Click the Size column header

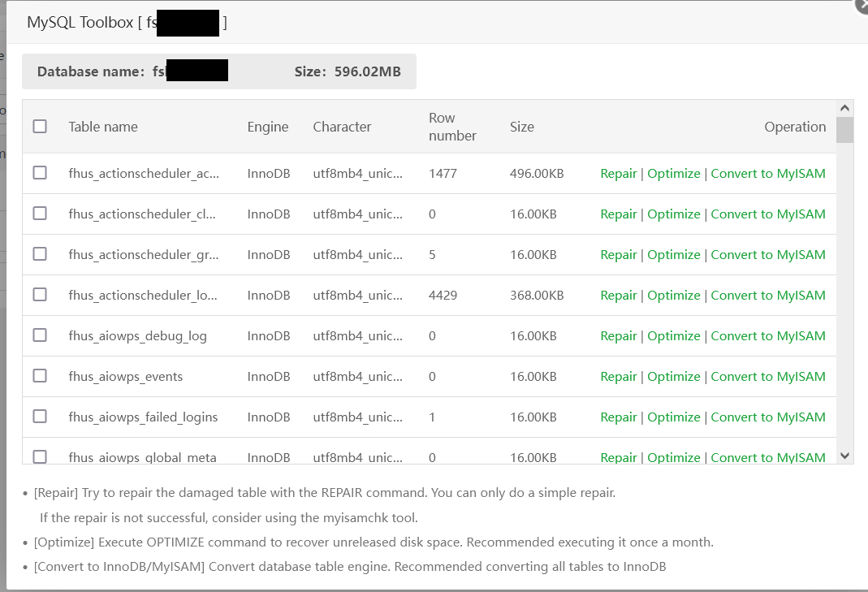click(521, 127)
